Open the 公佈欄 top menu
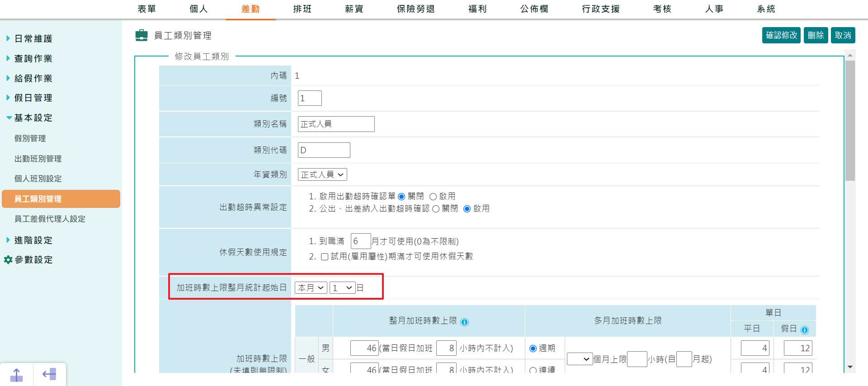Screen dimensions: 868x386 (534, 9)
